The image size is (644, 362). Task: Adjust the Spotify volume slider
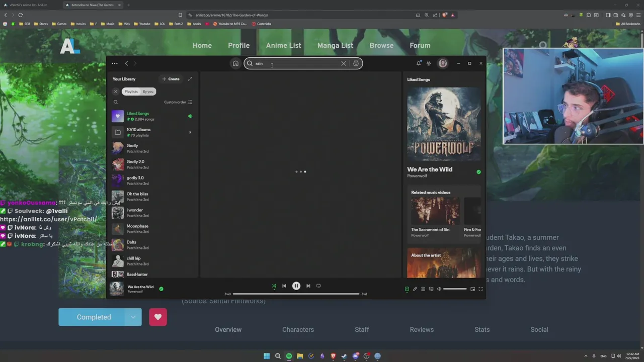coord(455,289)
